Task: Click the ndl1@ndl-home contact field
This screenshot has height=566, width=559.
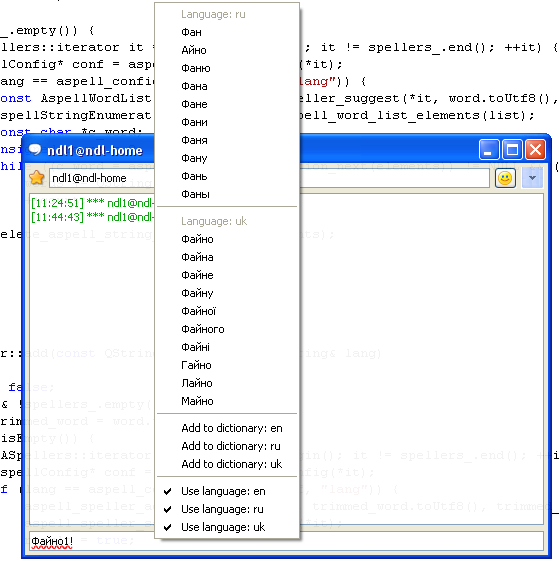Action: (269, 178)
